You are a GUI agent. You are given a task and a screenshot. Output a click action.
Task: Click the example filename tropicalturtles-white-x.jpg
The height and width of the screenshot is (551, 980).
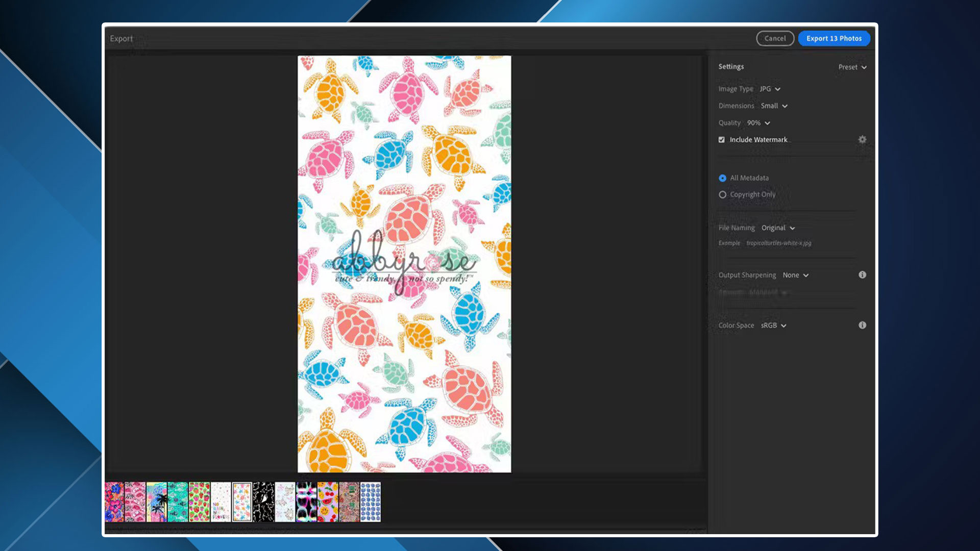[778, 243]
